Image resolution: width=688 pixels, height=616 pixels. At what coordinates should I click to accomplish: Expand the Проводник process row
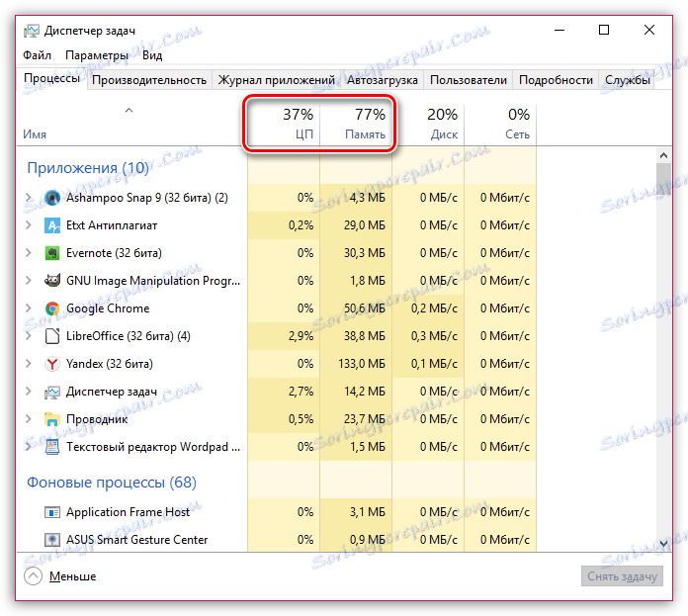coord(29,419)
